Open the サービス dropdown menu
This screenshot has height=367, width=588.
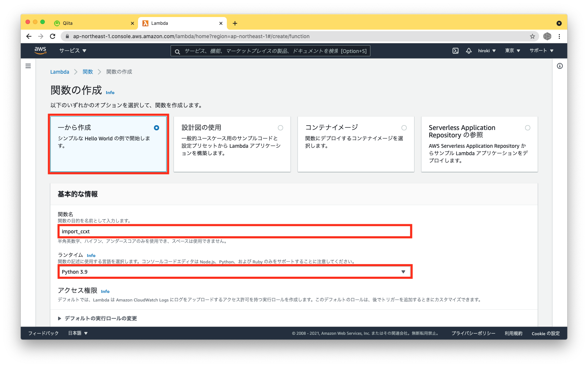click(73, 50)
